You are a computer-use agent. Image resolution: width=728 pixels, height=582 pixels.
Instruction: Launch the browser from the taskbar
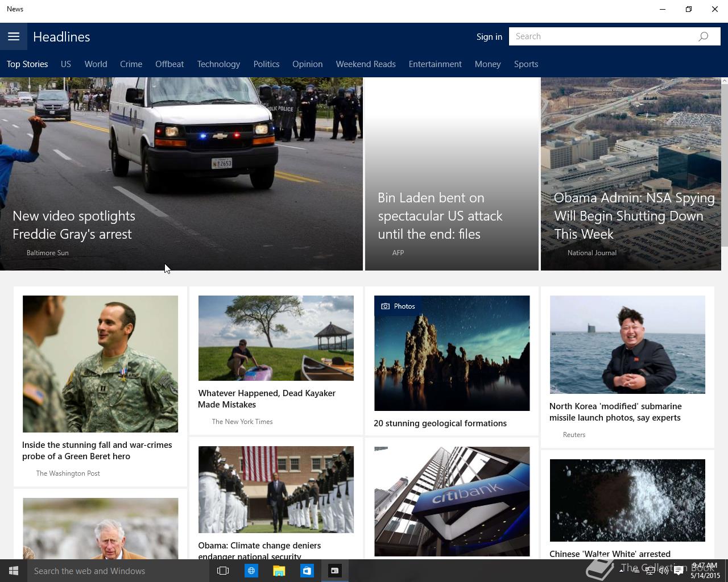point(251,571)
